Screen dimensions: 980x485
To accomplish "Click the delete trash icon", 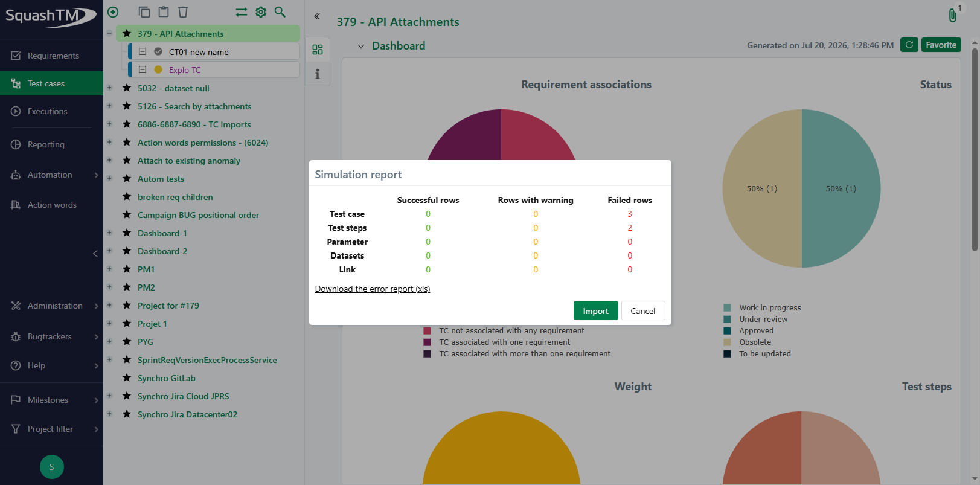I will [183, 12].
